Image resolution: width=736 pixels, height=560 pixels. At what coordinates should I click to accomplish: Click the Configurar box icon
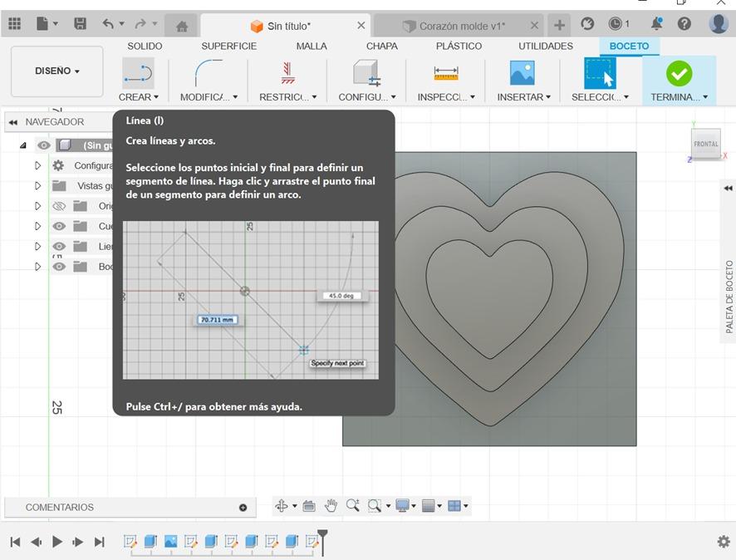366,73
